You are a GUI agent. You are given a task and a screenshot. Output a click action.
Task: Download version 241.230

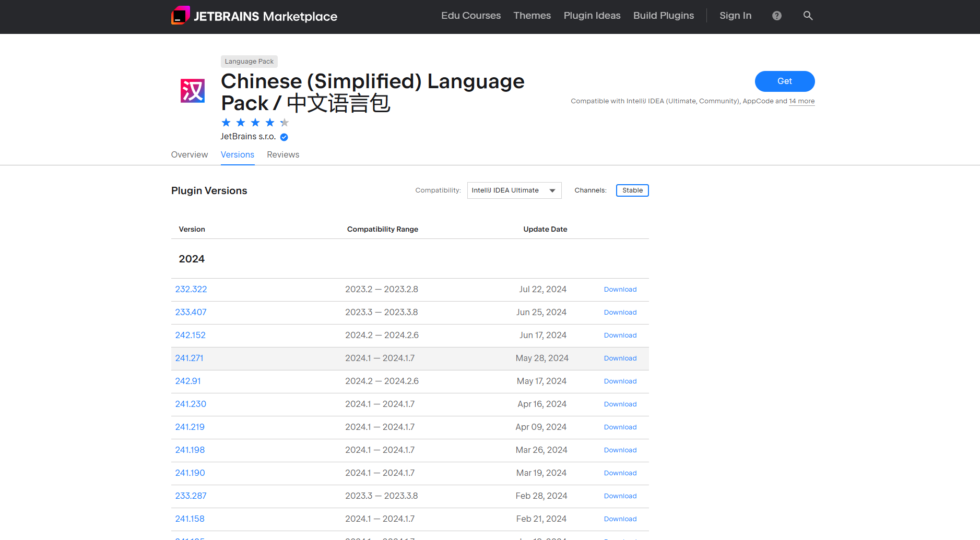[620, 404]
